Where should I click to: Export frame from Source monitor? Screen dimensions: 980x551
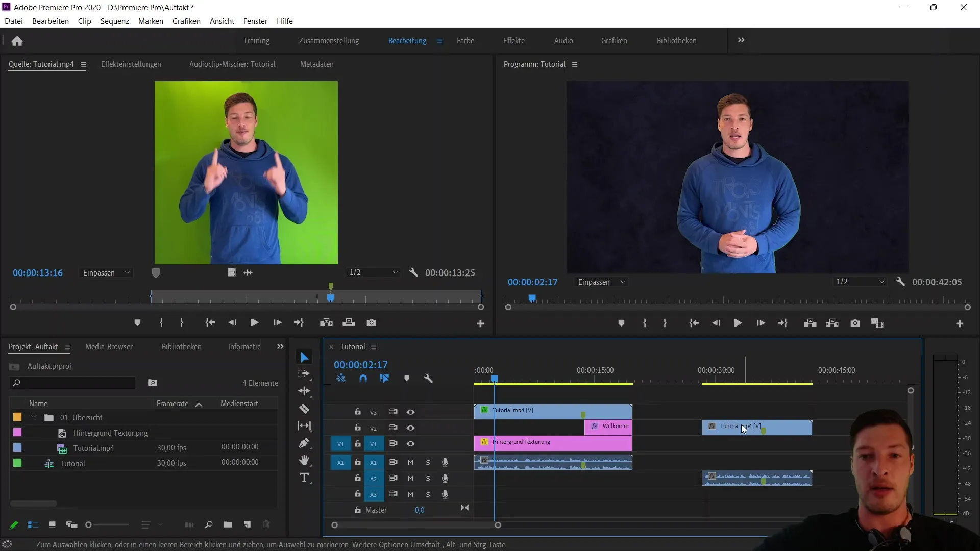click(x=372, y=322)
